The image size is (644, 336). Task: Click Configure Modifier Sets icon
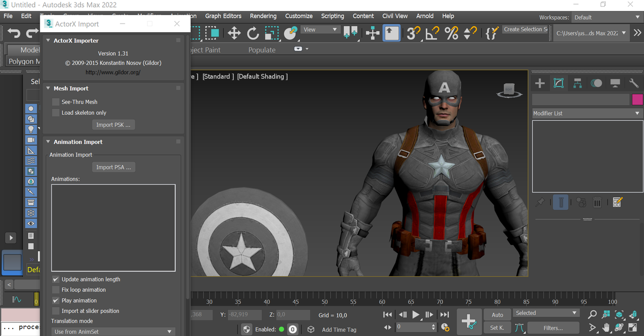(x=618, y=203)
